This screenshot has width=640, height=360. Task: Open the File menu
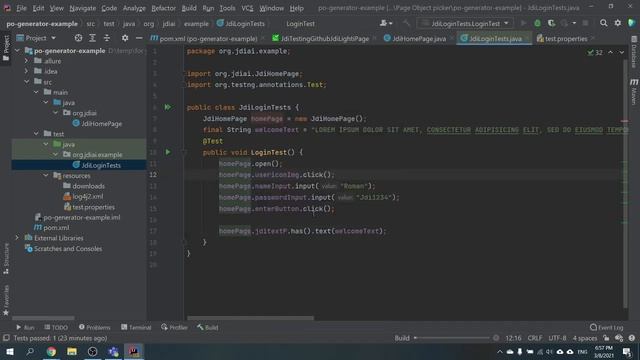pyautogui.click(x=21, y=8)
